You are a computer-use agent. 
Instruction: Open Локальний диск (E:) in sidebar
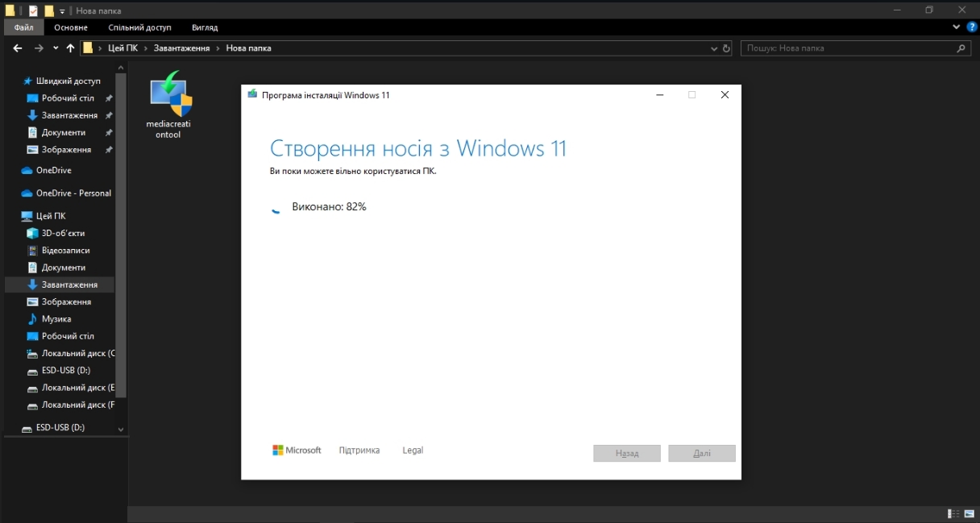click(78, 388)
